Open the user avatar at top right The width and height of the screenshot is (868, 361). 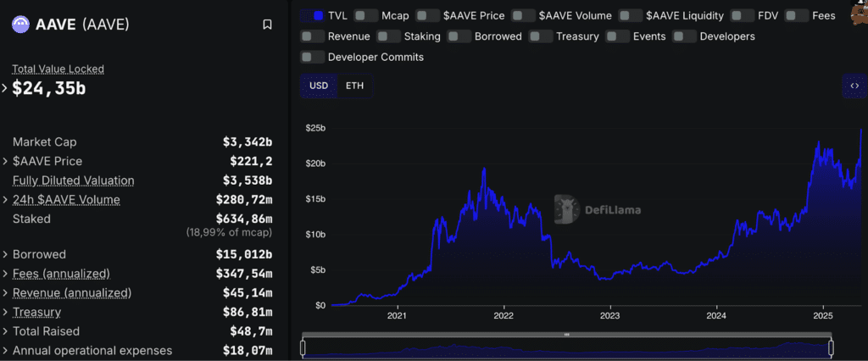click(860, 14)
